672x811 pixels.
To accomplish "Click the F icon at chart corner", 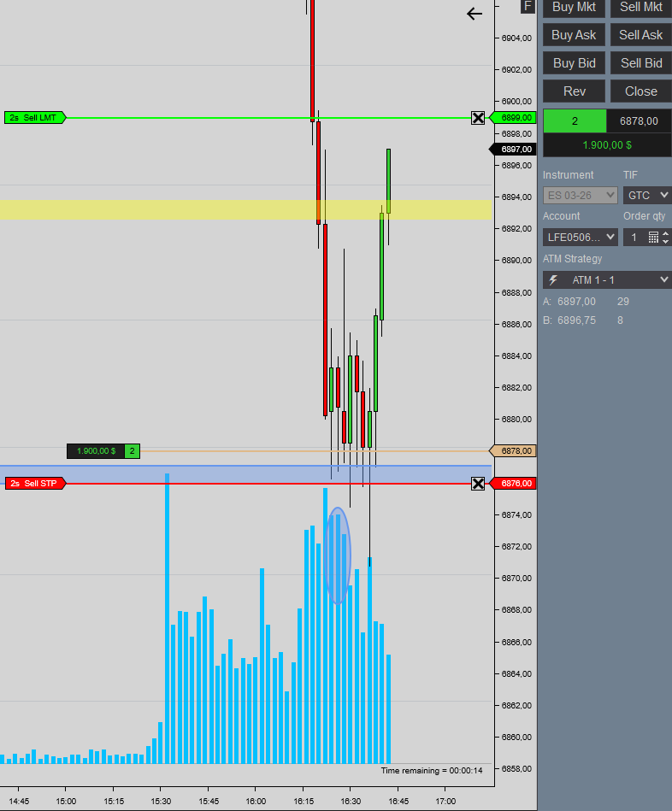I will point(528,6).
